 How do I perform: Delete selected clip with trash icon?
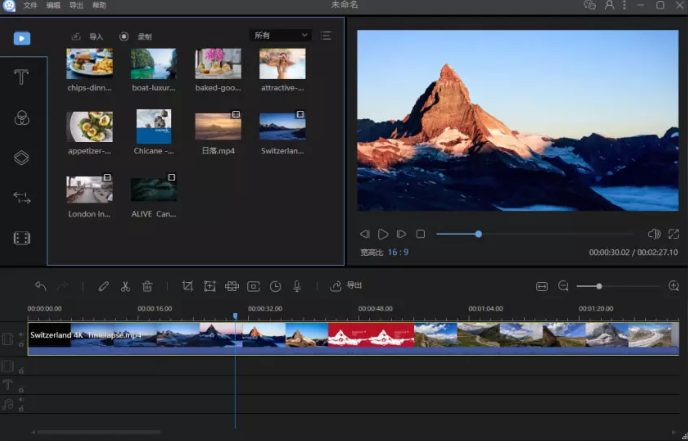point(147,286)
